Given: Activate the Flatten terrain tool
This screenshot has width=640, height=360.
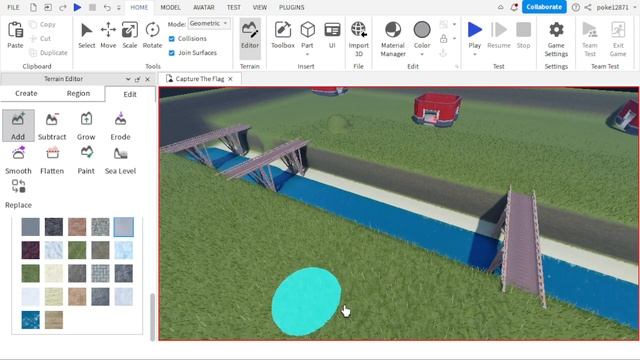Looking at the screenshot, I should point(52,160).
